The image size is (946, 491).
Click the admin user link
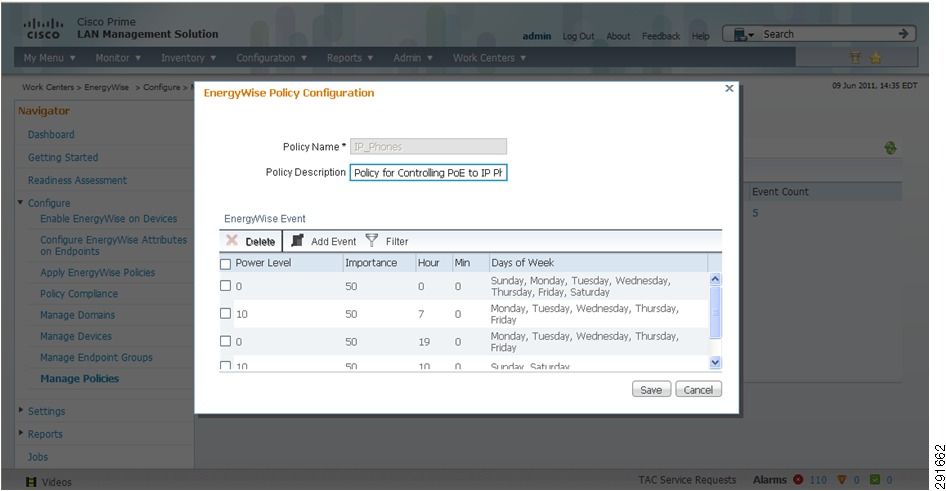point(537,36)
